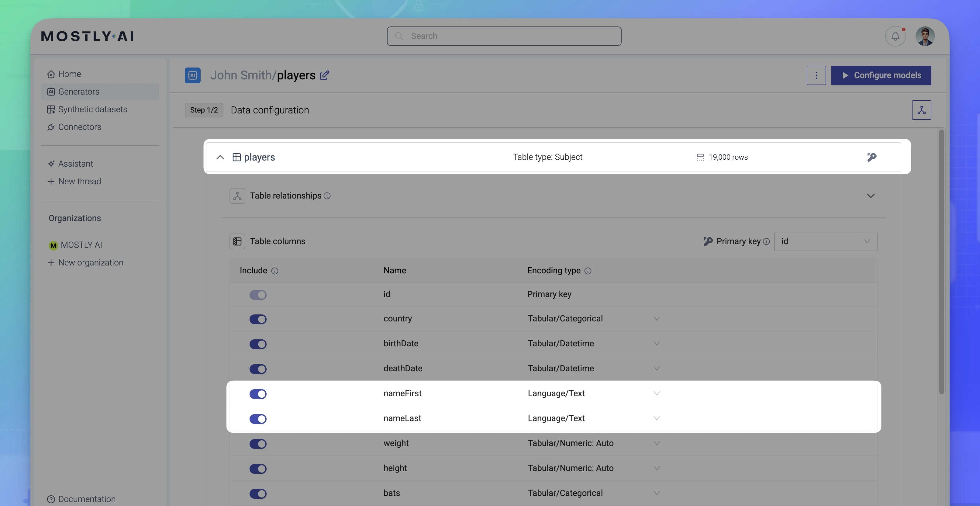Click into the Search field
Viewport: 980px width, 506px height.
coord(504,36)
